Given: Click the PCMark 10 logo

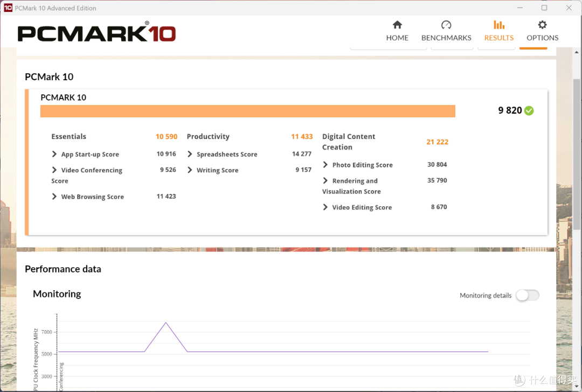Looking at the screenshot, I should [96, 33].
